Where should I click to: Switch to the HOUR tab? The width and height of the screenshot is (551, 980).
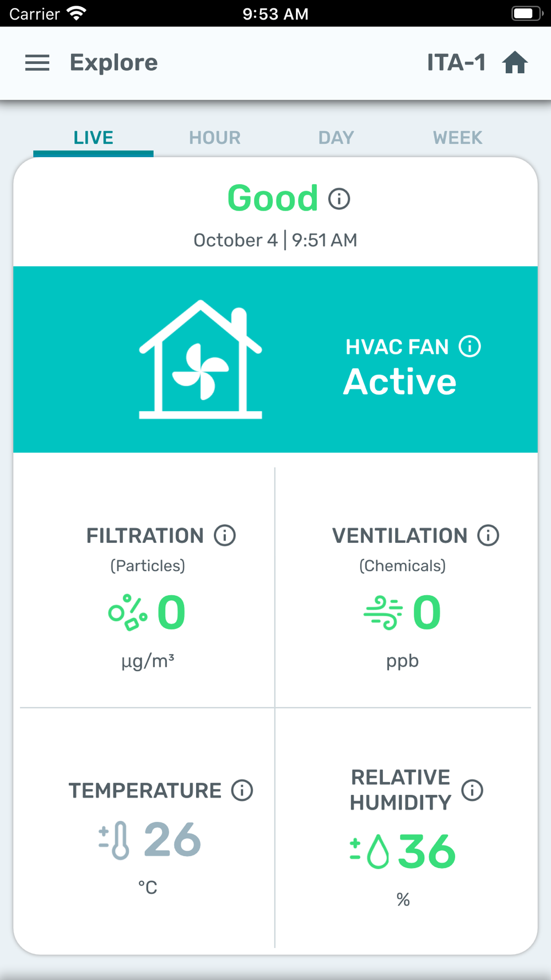pyautogui.click(x=215, y=138)
